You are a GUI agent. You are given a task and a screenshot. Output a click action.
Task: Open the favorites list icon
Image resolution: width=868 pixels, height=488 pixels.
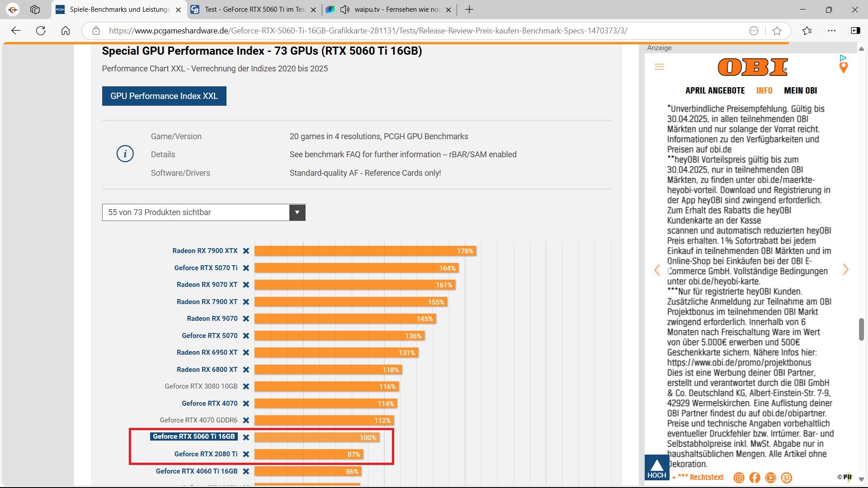807,31
